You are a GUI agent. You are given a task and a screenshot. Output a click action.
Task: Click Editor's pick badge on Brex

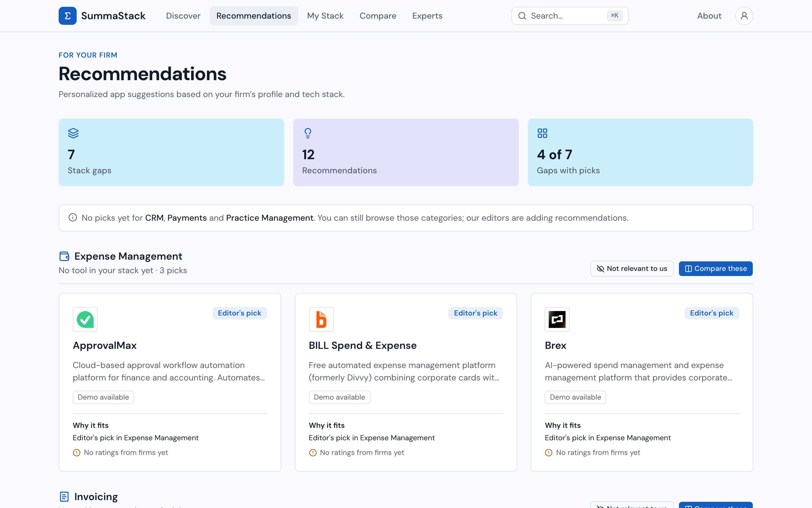click(711, 313)
